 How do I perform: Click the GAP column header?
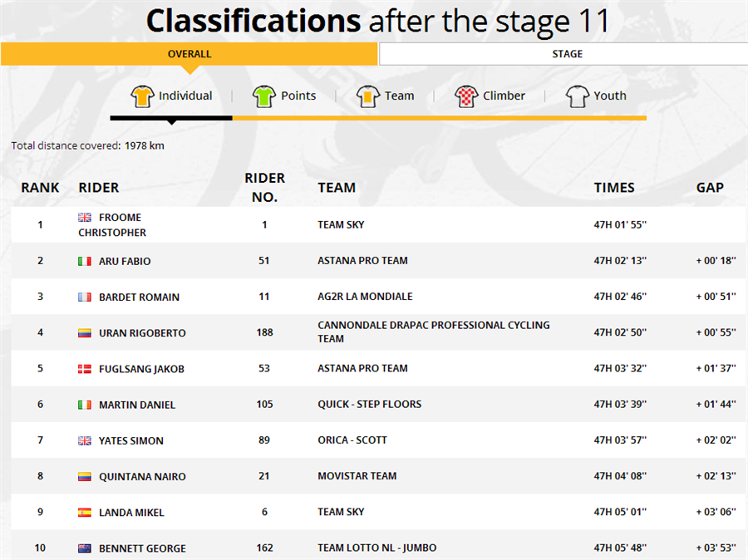(x=710, y=188)
